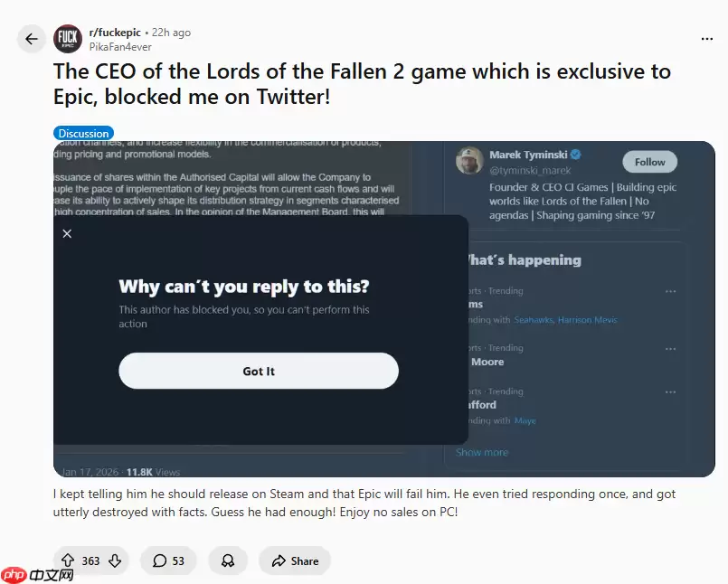728x584 pixels.
Task: Close the 'Why can't you reply' dialog
Action: tap(67, 233)
